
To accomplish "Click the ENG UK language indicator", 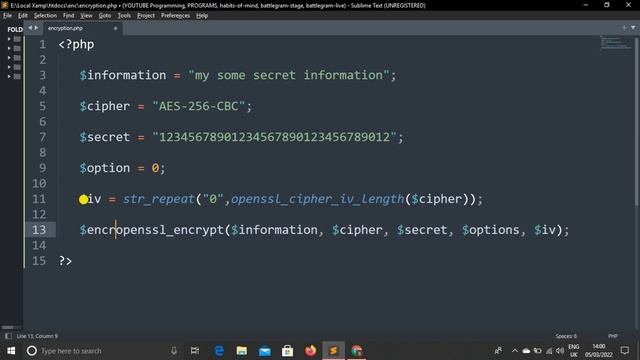I will [574, 351].
